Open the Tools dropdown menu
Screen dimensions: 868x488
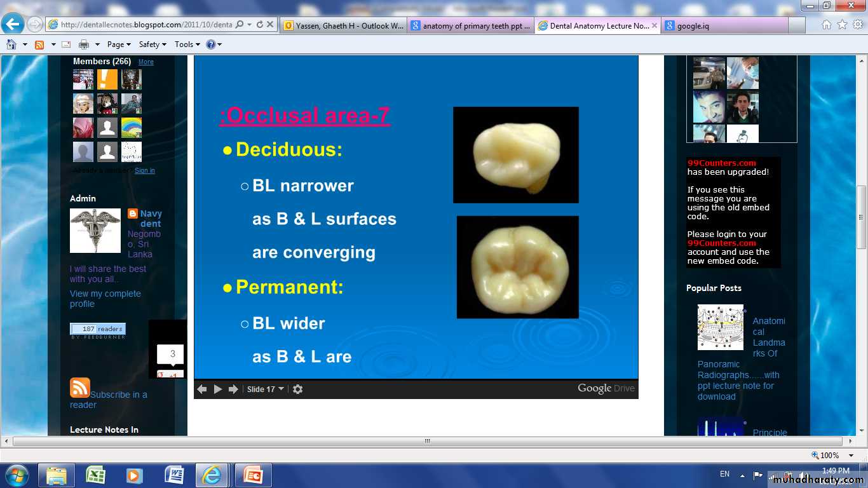(187, 44)
